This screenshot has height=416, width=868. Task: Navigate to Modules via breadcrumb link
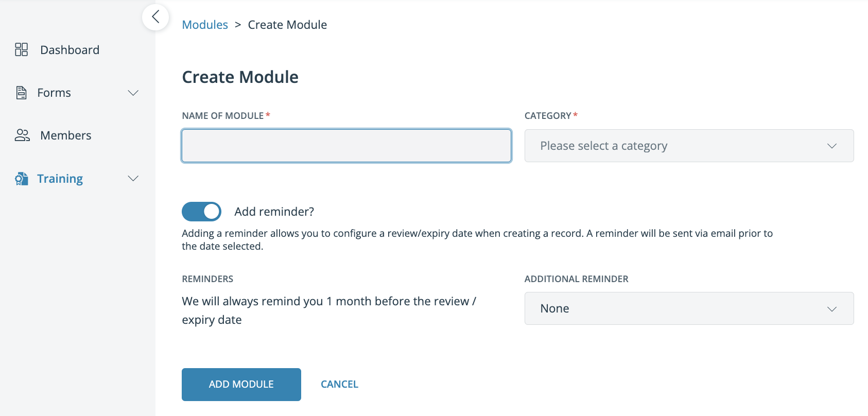click(x=205, y=25)
